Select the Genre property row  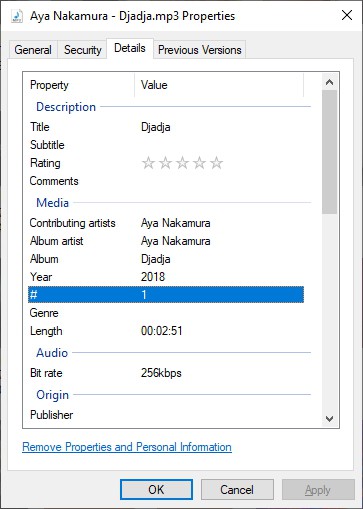(x=166, y=313)
